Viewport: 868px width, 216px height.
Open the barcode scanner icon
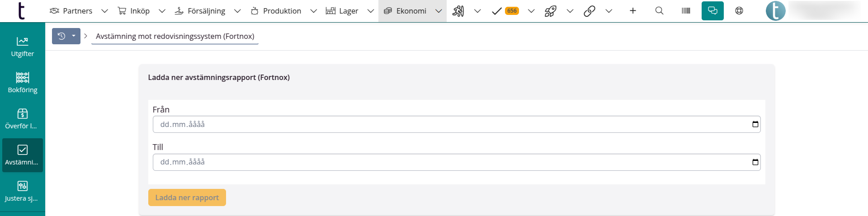click(686, 11)
